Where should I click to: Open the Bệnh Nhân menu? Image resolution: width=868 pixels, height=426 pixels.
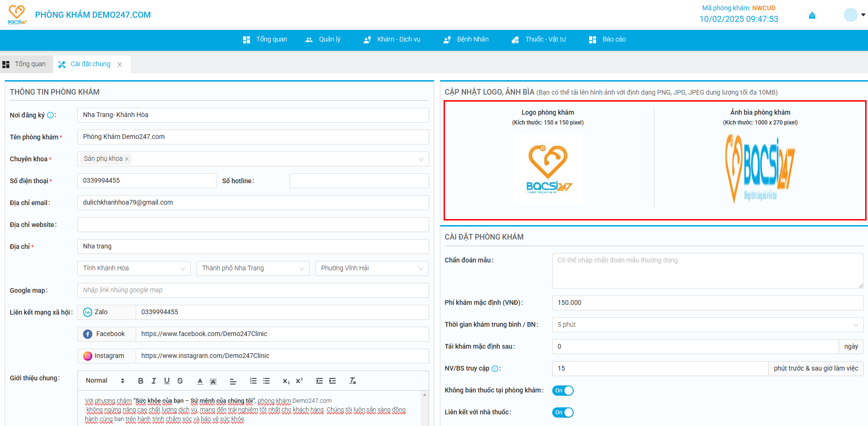(466, 40)
